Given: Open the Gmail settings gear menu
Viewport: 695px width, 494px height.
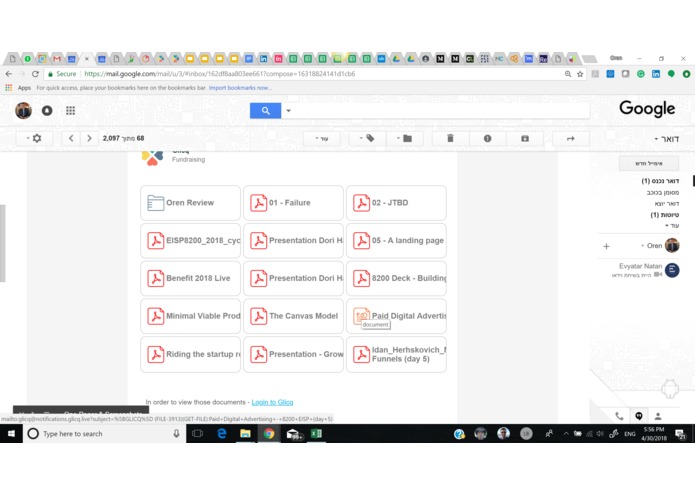Looking at the screenshot, I should (34, 138).
